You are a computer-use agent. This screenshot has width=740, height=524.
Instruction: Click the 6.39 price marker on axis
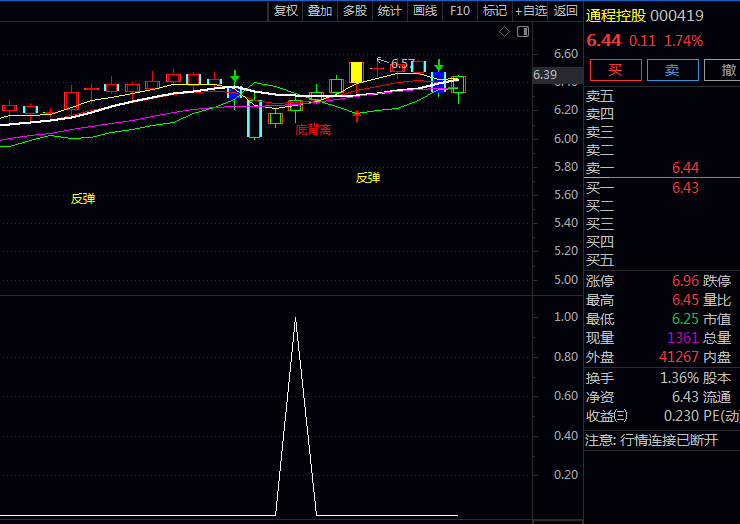click(x=545, y=75)
